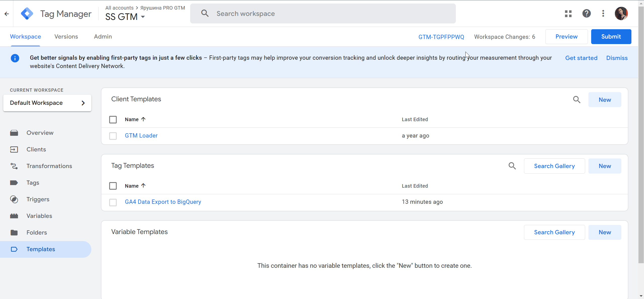Screen dimensions: 644x299
Task: Click the Folders sidebar icon
Action: click(14, 232)
